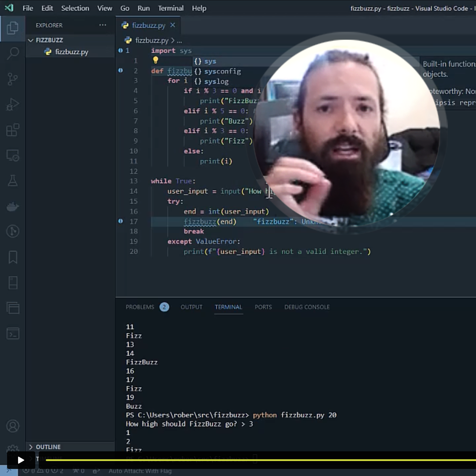Click the change marker beside line 17
The width and height of the screenshot is (476, 476).
click(x=121, y=221)
